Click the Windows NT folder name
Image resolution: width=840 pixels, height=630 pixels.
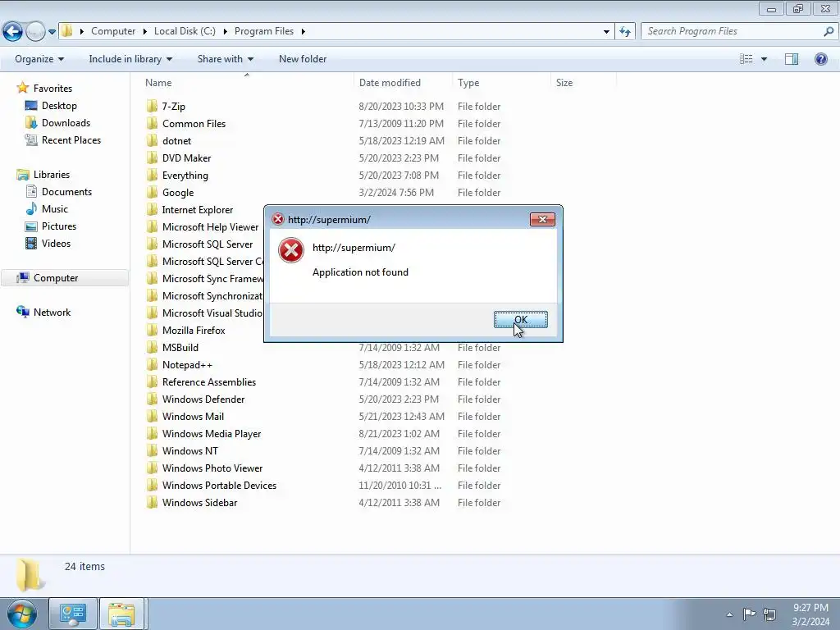[190, 450]
